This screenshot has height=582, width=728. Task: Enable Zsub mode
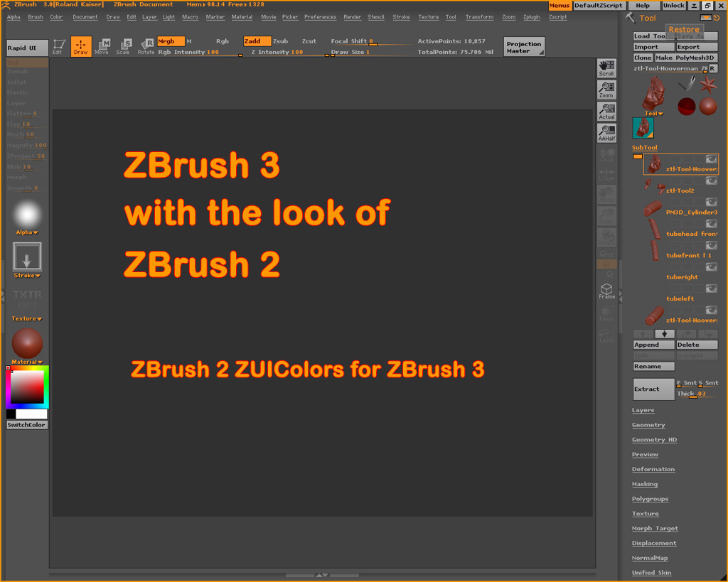click(x=280, y=41)
